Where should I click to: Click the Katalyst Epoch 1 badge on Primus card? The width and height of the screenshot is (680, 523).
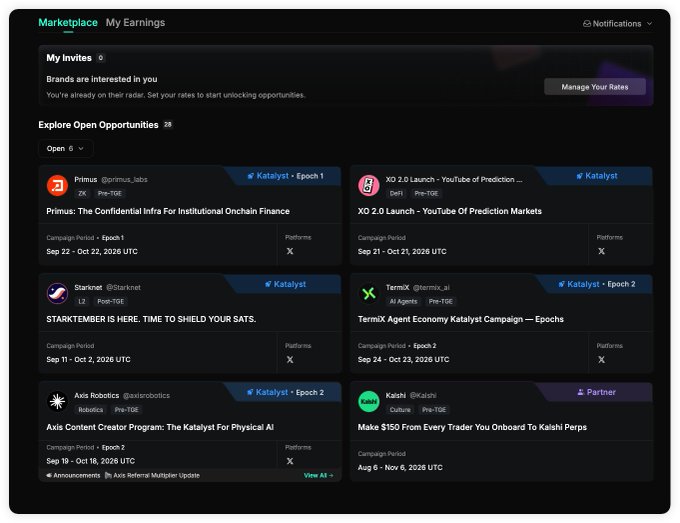coord(285,176)
